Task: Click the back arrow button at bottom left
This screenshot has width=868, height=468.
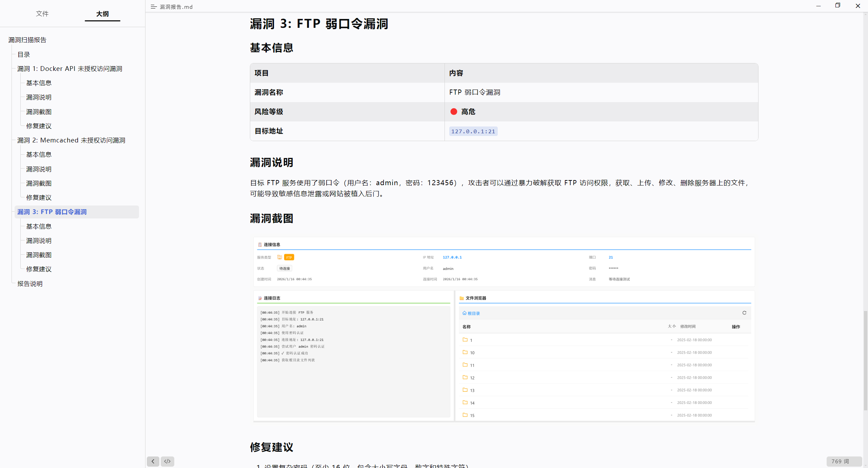Action: tap(153, 461)
